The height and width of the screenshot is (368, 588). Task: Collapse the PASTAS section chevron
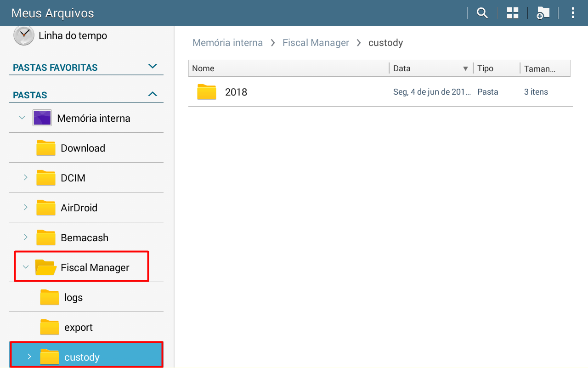click(153, 94)
